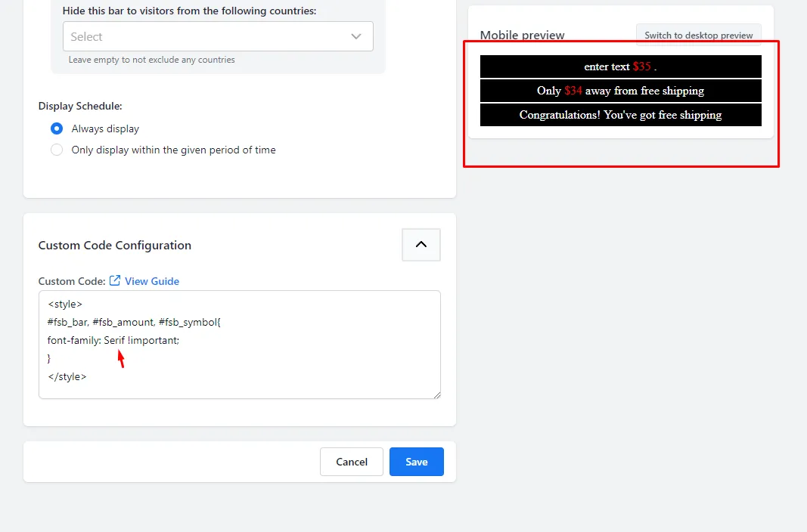Click the chevron arrow in countries Select box

tap(356, 36)
